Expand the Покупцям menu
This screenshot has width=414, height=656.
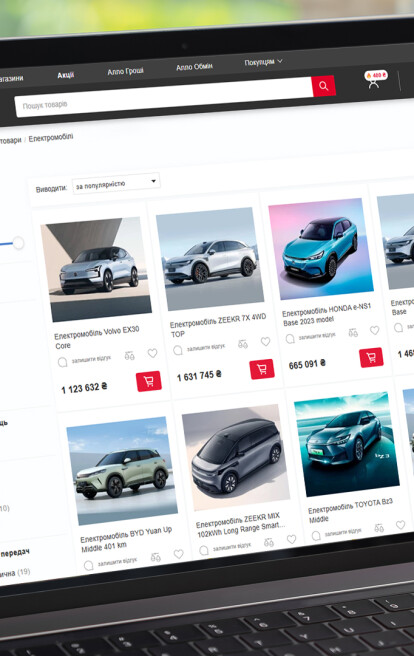[263, 62]
